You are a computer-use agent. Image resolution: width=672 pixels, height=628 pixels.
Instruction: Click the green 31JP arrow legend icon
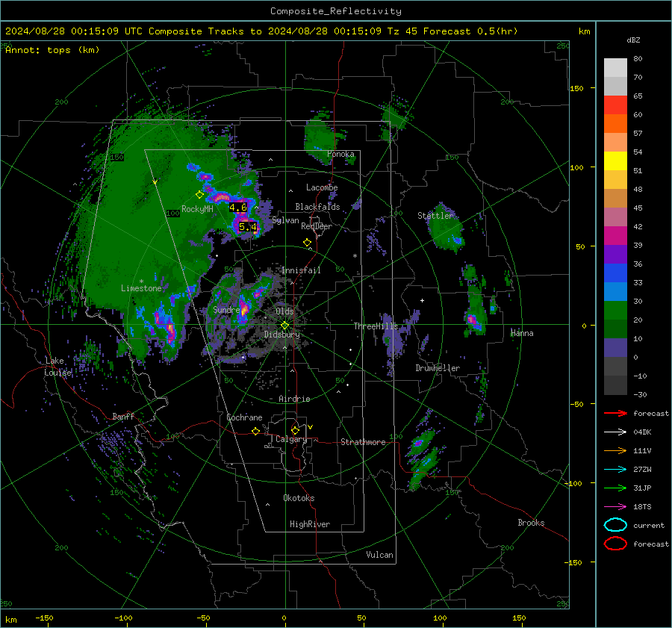click(615, 488)
